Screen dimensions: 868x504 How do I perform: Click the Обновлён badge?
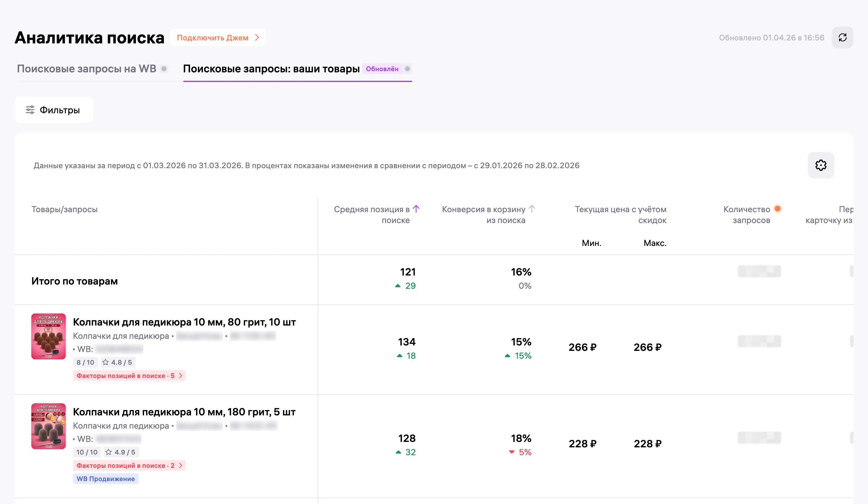pyautogui.click(x=382, y=69)
